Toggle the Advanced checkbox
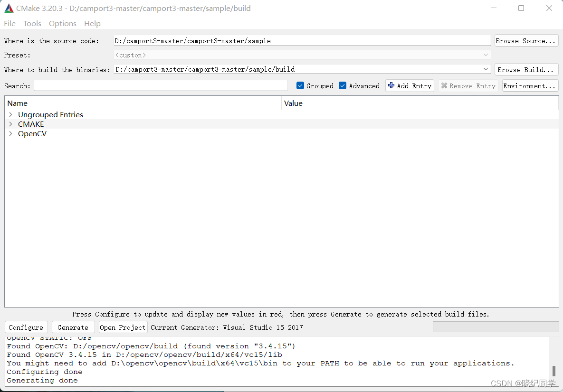 (343, 85)
